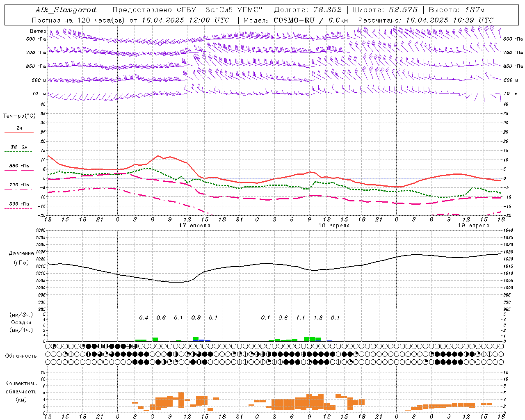Click the longitude value Долгота: 78.352
Image resolution: width=525 pixels, height=420 pixels.
308,10
